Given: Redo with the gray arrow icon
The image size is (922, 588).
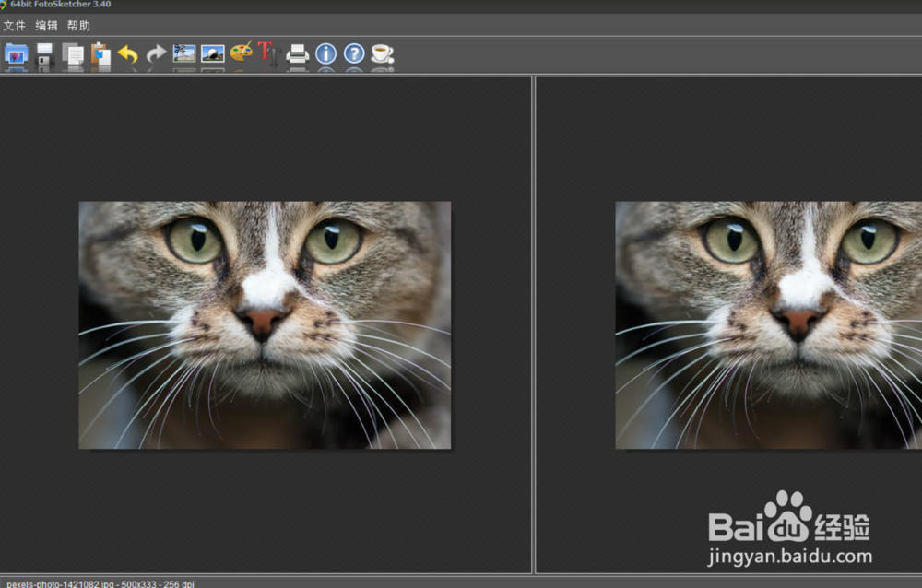Looking at the screenshot, I should pos(157,54).
